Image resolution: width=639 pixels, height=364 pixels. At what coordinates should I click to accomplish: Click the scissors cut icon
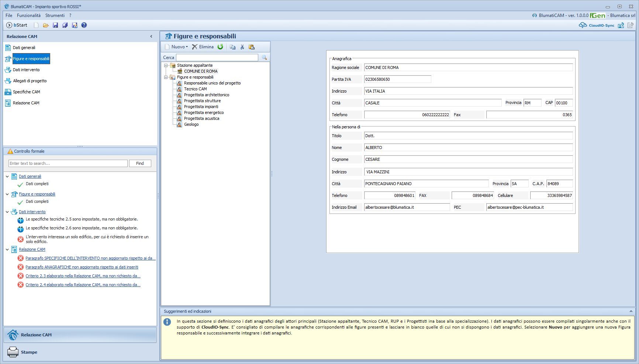pos(242,47)
